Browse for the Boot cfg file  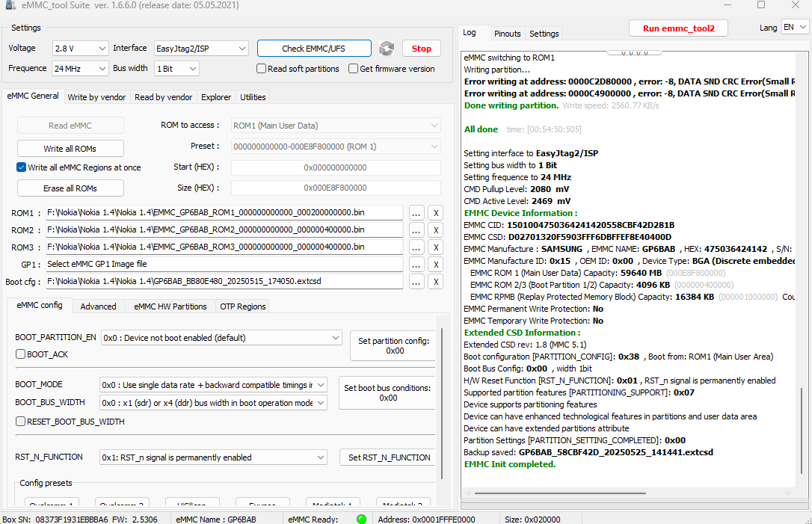click(416, 282)
